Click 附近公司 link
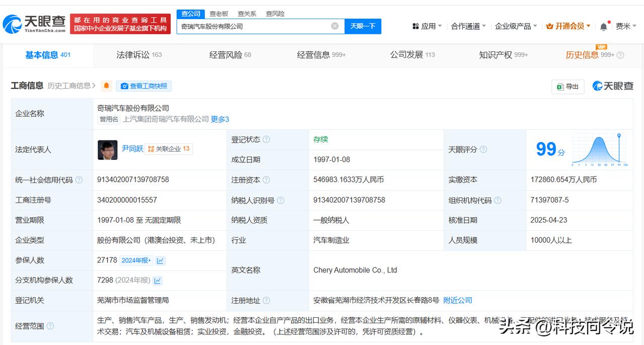 click(457, 300)
